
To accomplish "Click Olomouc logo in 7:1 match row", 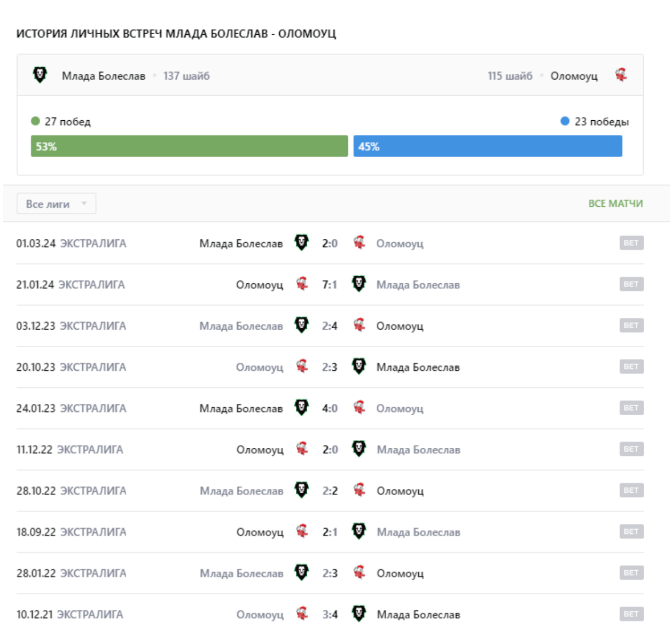I will [302, 284].
